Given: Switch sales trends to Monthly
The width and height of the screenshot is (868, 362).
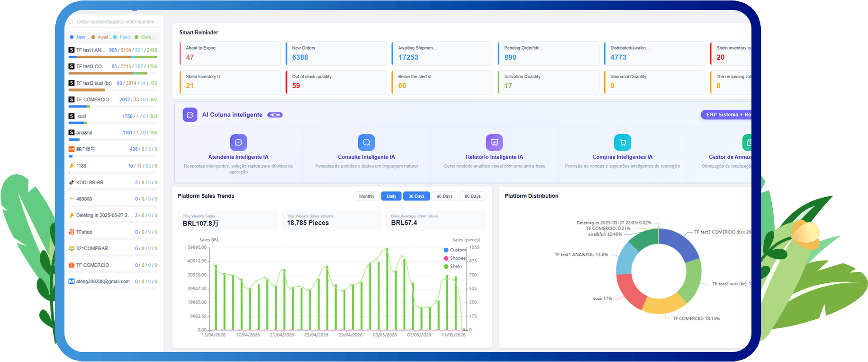Looking at the screenshot, I should pos(367,196).
